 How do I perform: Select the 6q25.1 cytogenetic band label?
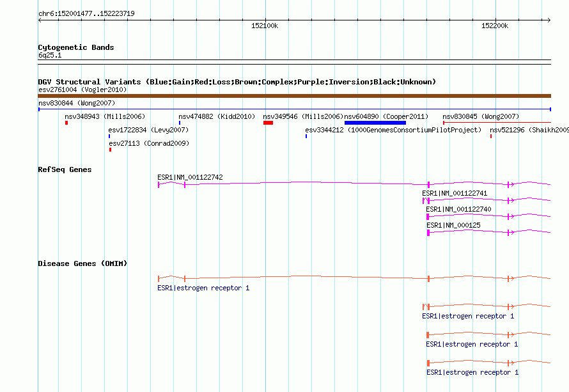pyautogui.click(x=50, y=55)
